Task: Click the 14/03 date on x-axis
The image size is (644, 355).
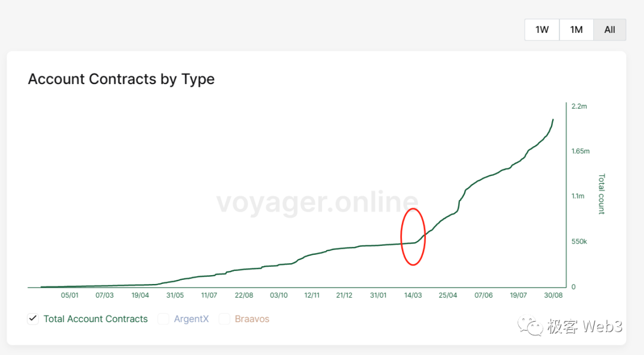Action: point(413,295)
